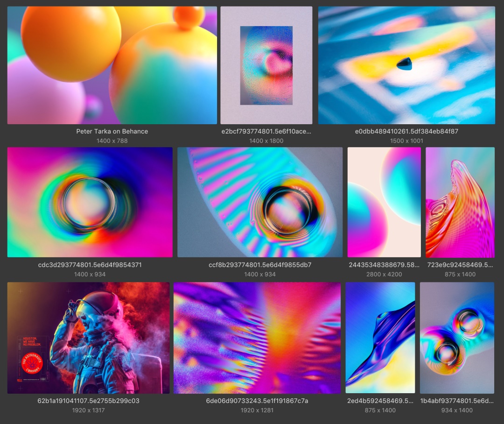Viewport: 504px width, 424px height.
Task: Select the blue liquid image 2ed4b592458469
Action: pyautogui.click(x=380, y=338)
